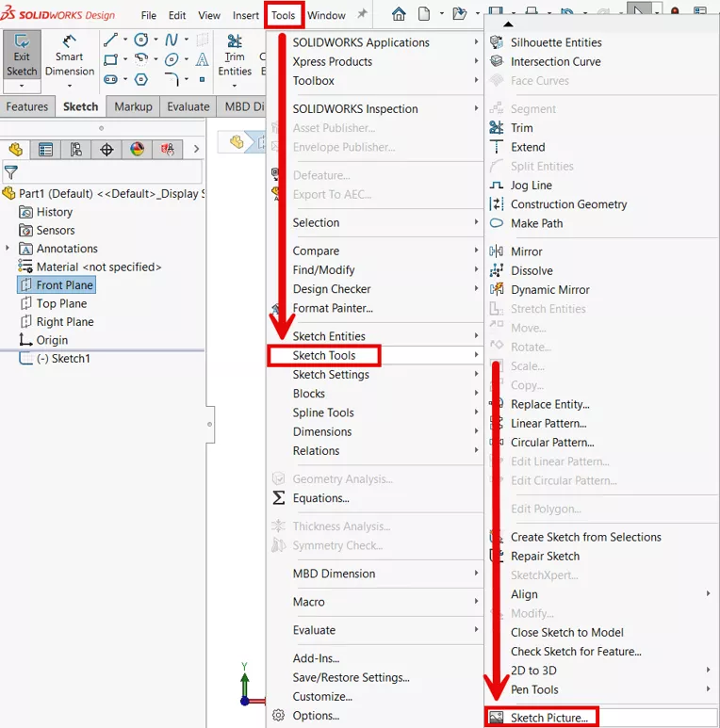Open the Trim Entities dropdown arrow
Image resolution: width=720 pixels, height=728 pixels.
[x=235, y=86]
